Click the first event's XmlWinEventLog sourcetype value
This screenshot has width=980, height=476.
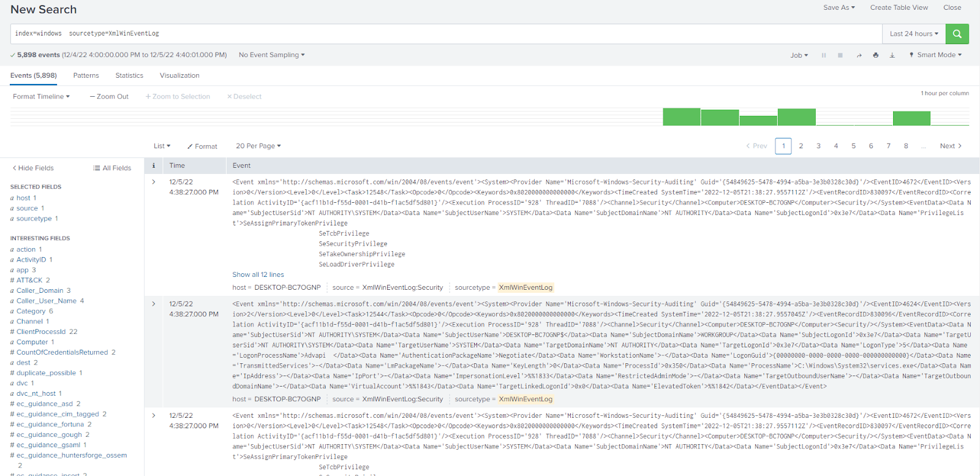click(x=526, y=287)
